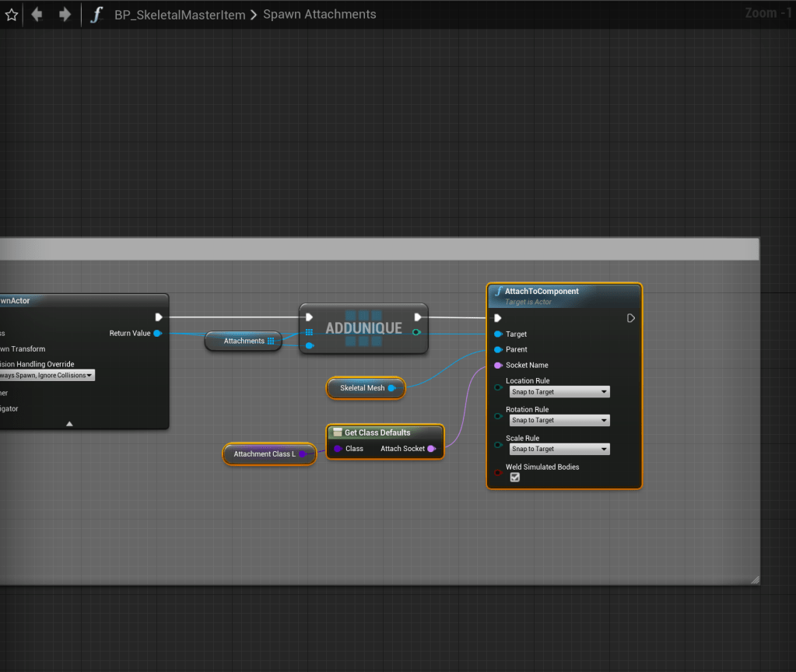Click the favorite star icon
The width and height of the screenshot is (796, 672).
pyautogui.click(x=11, y=15)
